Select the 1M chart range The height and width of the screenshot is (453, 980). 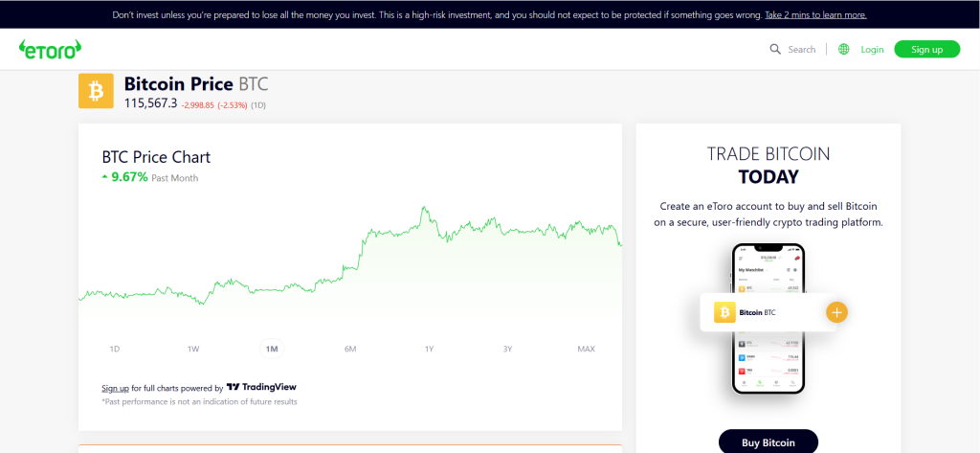coord(272,349)
